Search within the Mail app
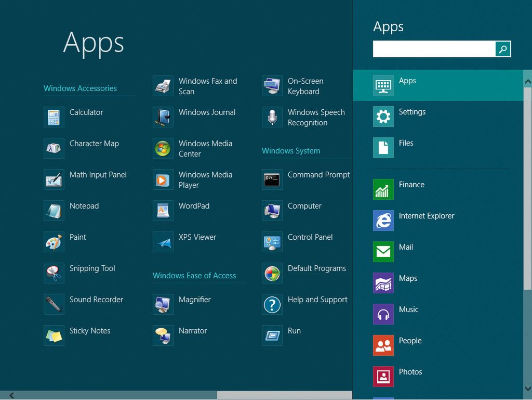Screen dimensions: 532x400 click(438, 252)
